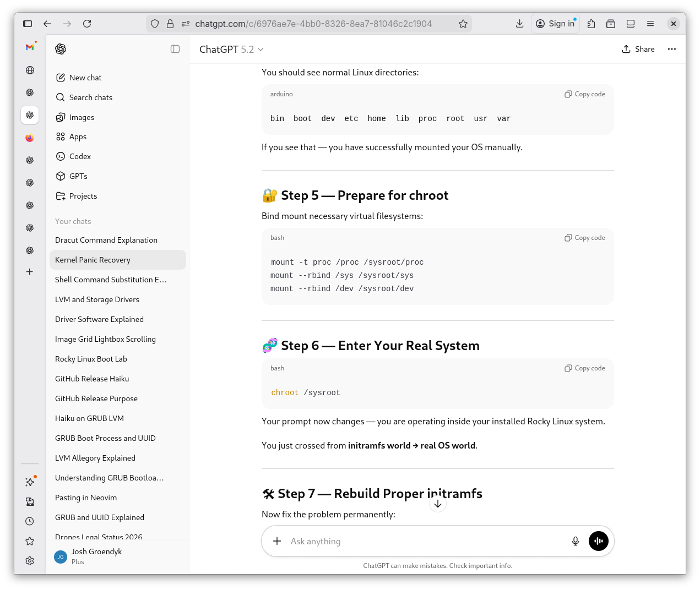Viewport: 700px width, 590px height.
Task: Click the ChatGPT logo in sidebar
Action: tap(61, 49)
